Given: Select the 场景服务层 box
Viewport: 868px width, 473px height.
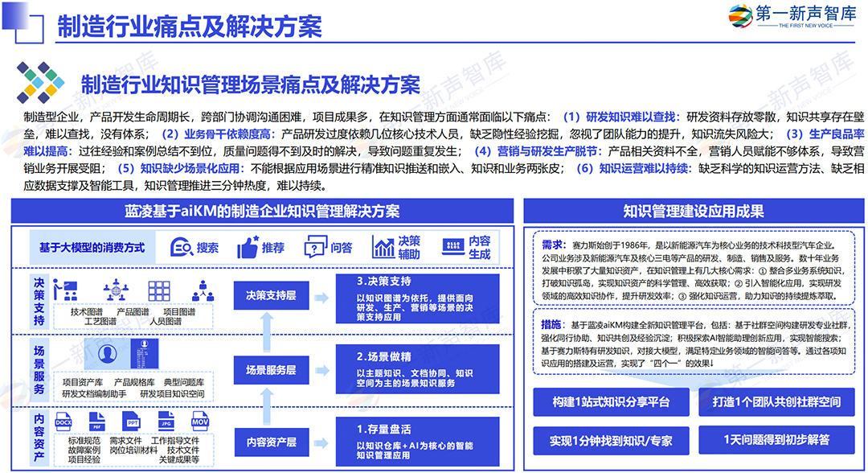Looking at the screenshot, I should 271,370.
